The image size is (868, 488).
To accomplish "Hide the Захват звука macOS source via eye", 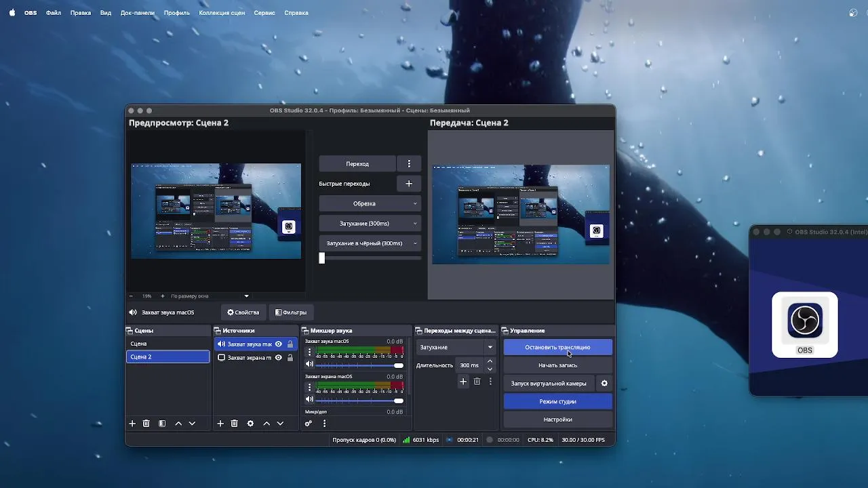I will (x=278, y=344).
